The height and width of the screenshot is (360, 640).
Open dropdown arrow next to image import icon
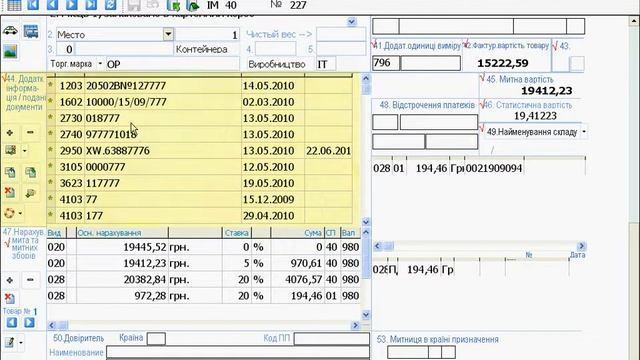click(24, 151)
